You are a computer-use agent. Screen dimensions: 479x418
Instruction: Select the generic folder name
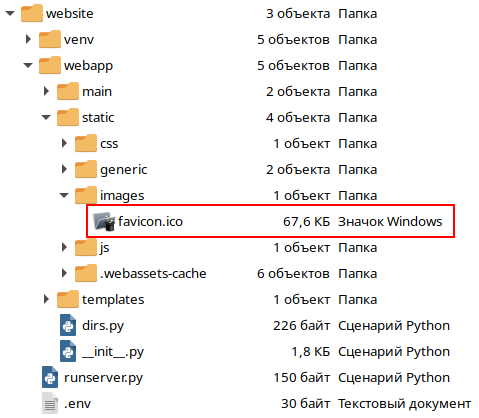tap(124, 170)
